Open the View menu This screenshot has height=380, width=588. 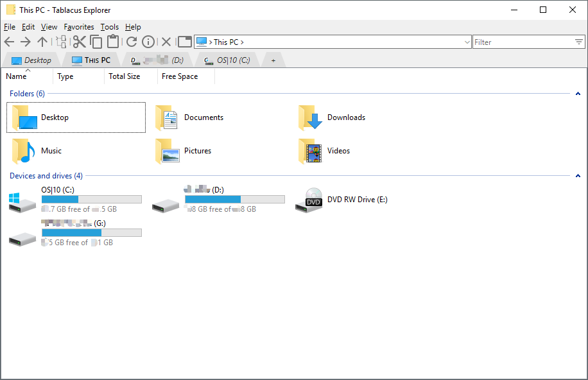[49, 27]
